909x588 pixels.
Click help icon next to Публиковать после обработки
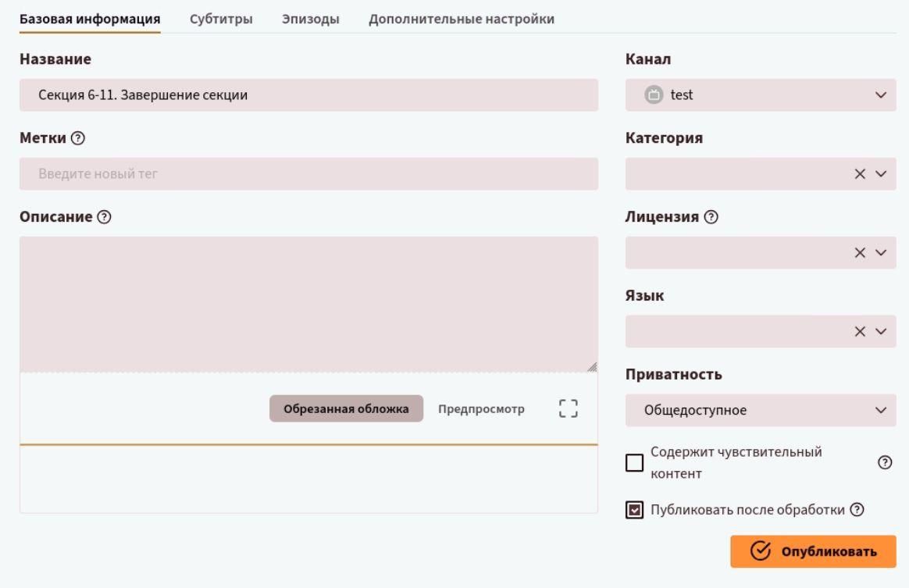pyautogui.click(x=857, y=510)
